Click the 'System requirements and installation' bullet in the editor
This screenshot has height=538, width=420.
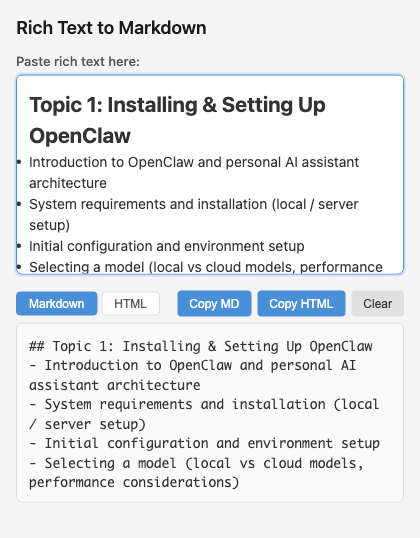[x=194, y=214]
